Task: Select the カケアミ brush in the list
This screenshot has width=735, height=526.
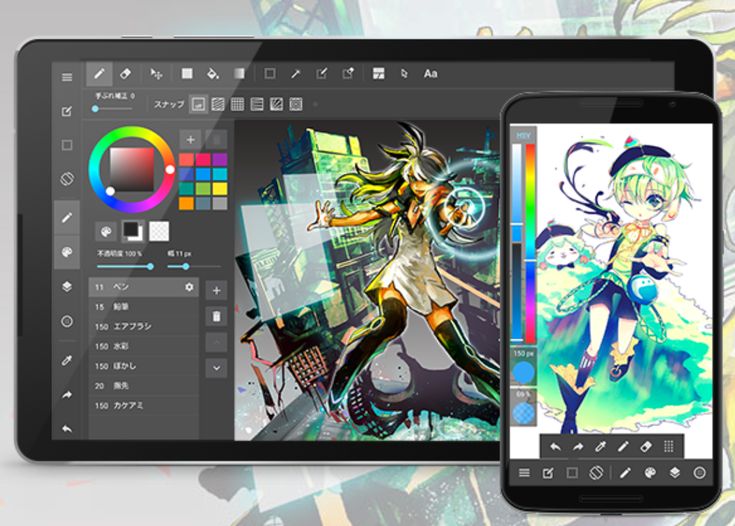Action: 143,405
